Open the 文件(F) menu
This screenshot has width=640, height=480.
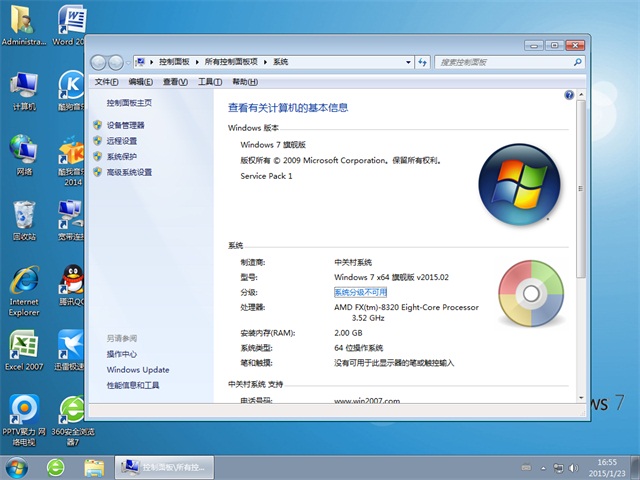106,82
